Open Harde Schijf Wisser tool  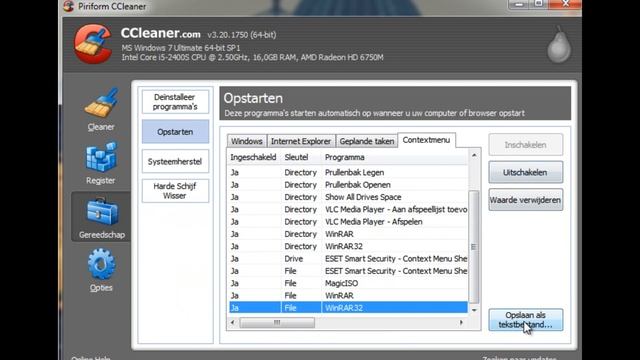click(175, 191)
